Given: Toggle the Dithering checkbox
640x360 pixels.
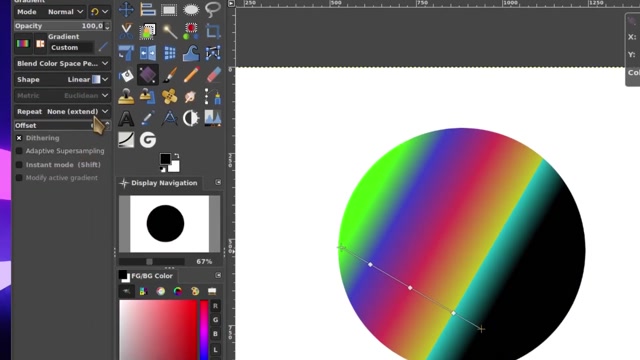Looking at the screenshot, I should click(x=19, y=138).
